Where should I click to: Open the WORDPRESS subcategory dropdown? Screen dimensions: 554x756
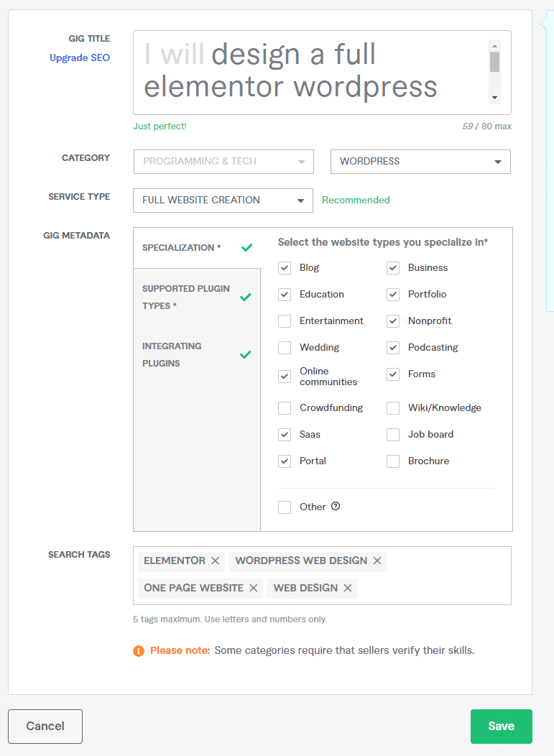click(420, 162)
